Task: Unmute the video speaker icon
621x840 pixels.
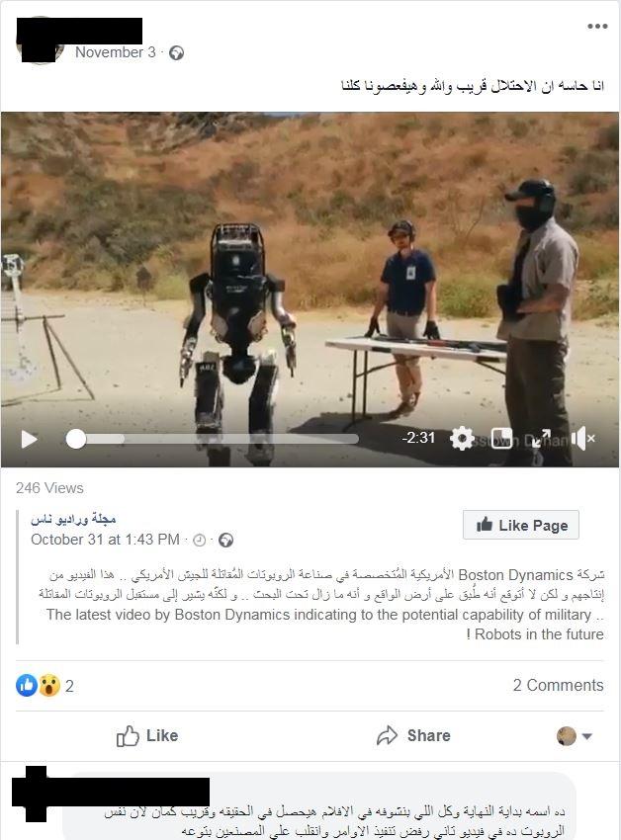Action: 582,439
